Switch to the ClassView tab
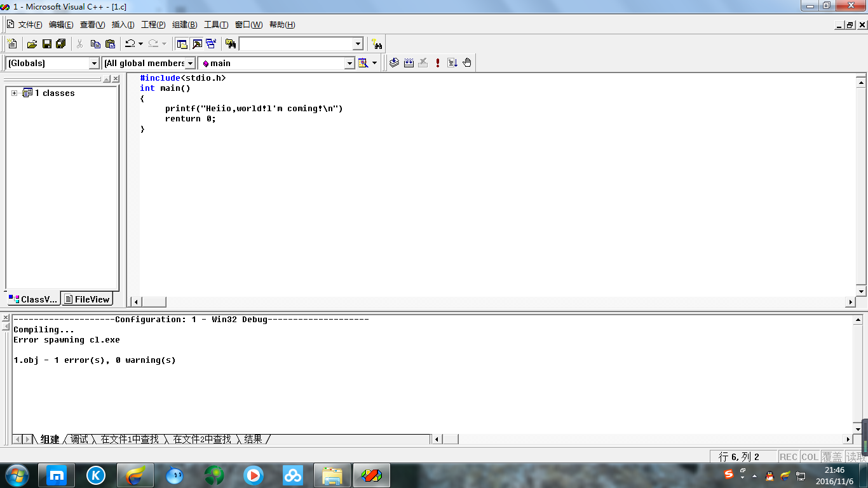The image size is (868, 488). click(x=33, y=299)
